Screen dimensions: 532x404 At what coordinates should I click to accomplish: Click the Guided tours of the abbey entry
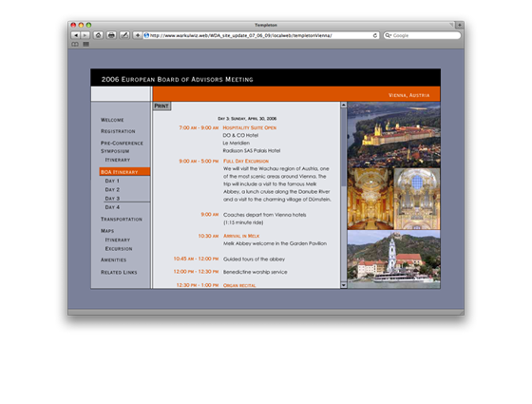255,260
